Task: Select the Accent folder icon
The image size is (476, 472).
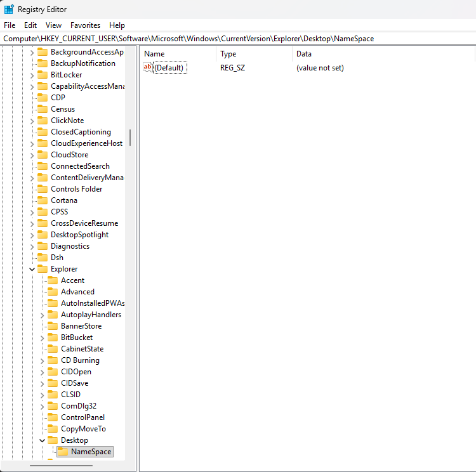Action: click(53, 280)
